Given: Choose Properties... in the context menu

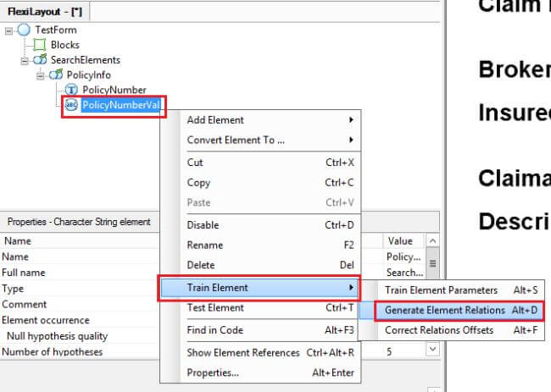Looking at the screenshot, I should (x=260, y=373).
